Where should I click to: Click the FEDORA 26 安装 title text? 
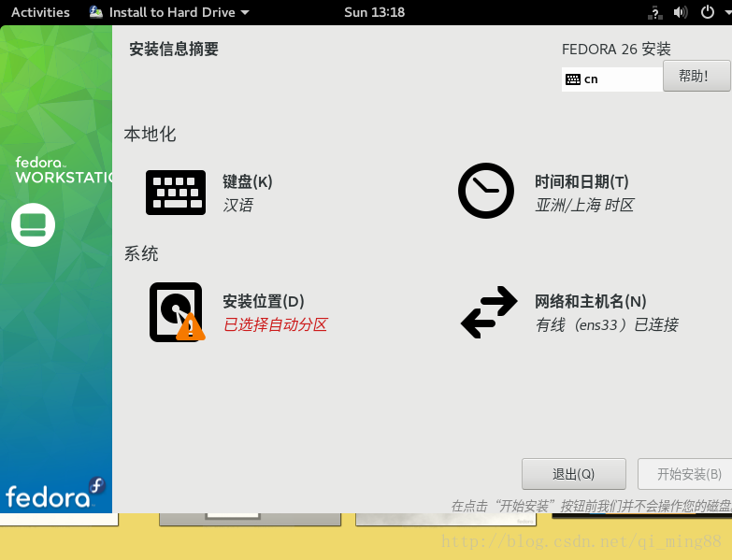616,49
